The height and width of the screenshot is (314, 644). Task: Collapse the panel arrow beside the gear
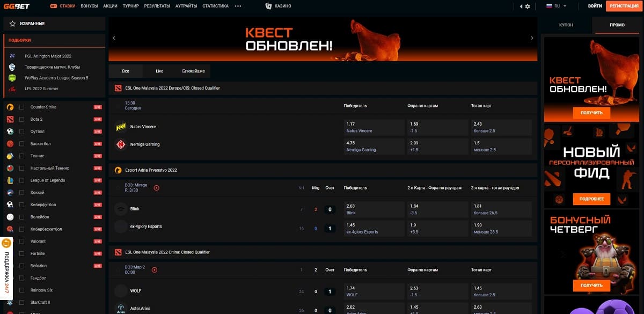pyautogui.click(x=521, y=6)
